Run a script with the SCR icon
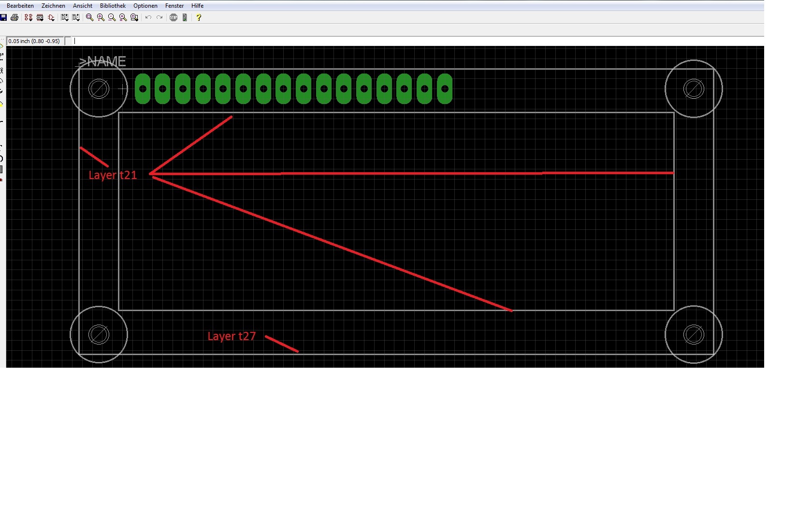Viewport: 812px width, 508px height. click(x=65, y=17)
